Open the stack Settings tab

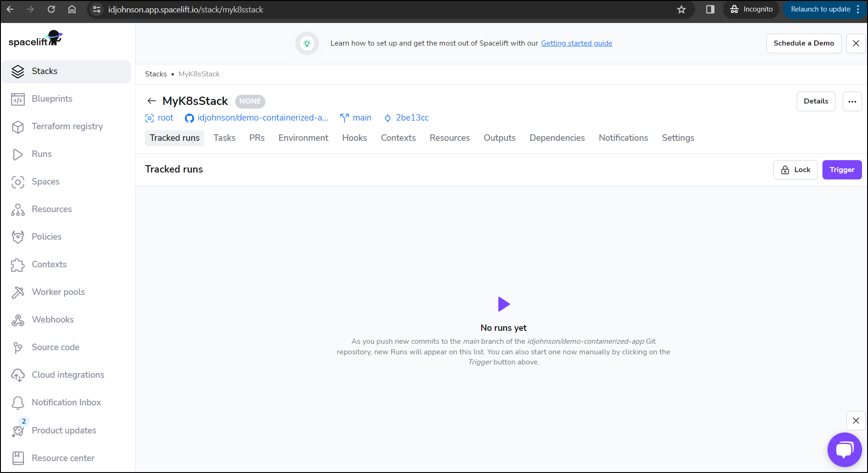[678, 138]
